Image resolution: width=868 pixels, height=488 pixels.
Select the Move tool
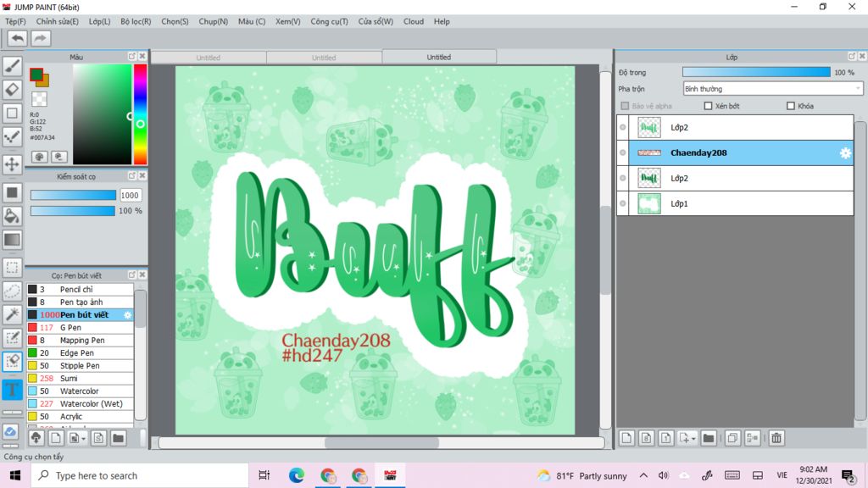click(12, 164)
